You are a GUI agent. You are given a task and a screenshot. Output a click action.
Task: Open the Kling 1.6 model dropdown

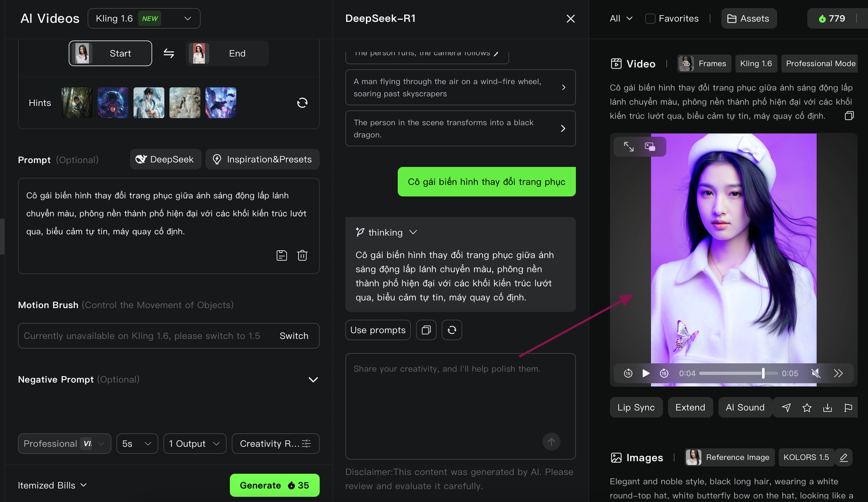point(144,19)
